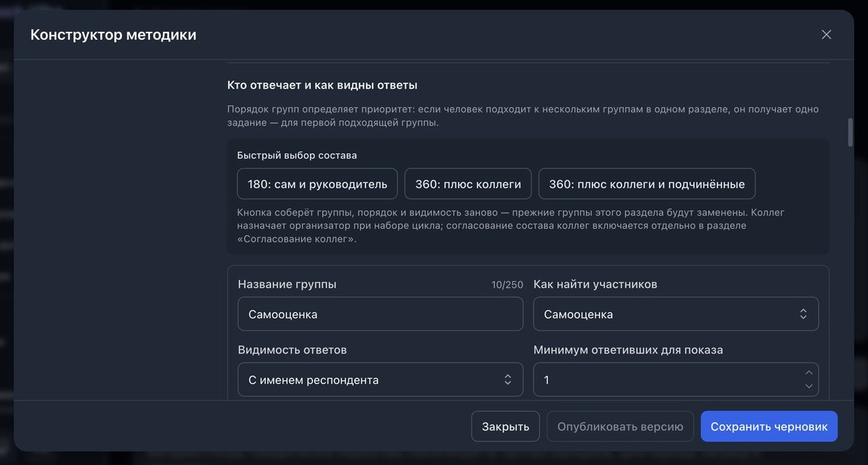Click the Видимость ответов label
The image size is (868, 465).
pyautogui.click(x=292, y=350)
